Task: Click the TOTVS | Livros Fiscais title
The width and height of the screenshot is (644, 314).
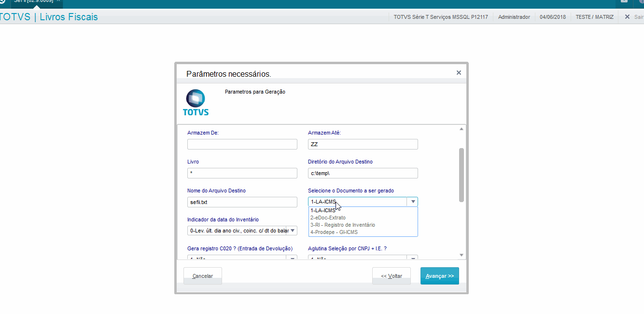Action: pyautogui.click(x=49, y=17)
